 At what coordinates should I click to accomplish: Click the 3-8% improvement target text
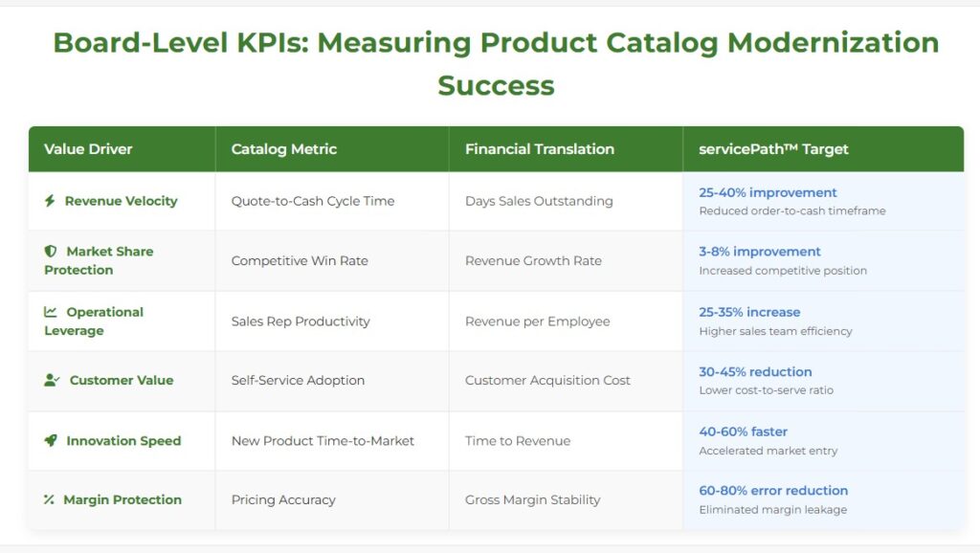point(759,252)
